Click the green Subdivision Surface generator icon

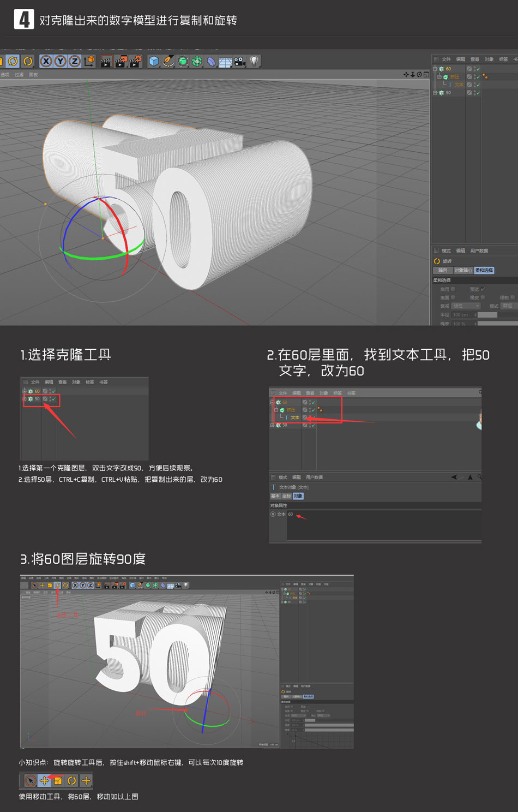click(183, 62)
